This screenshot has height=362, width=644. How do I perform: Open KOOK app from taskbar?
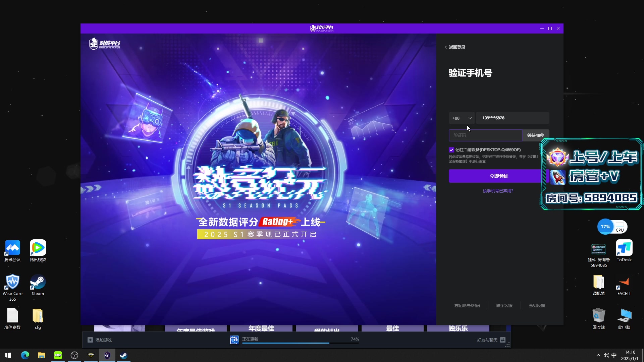tap(58, 355)
